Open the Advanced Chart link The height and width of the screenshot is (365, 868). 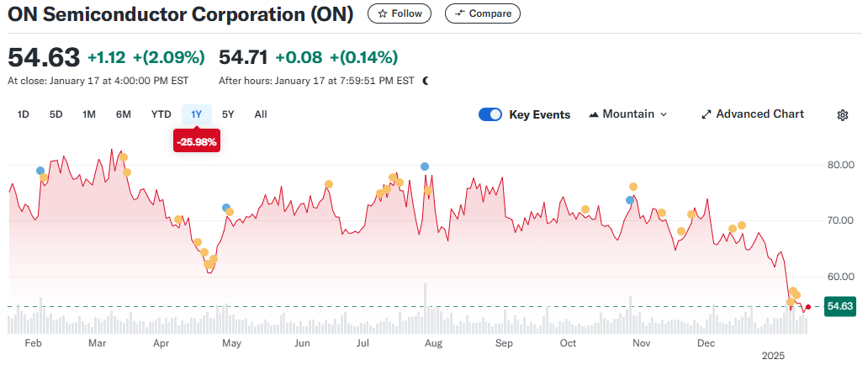(753, 114)
